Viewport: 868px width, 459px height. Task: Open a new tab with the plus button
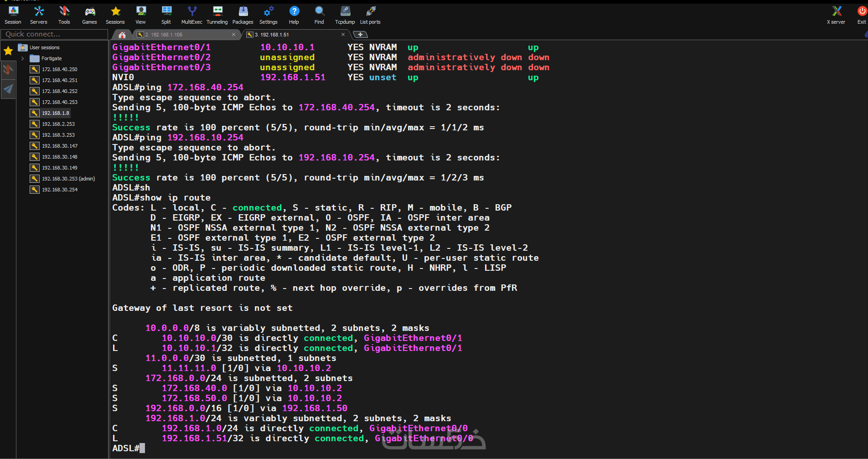[360, 35]
